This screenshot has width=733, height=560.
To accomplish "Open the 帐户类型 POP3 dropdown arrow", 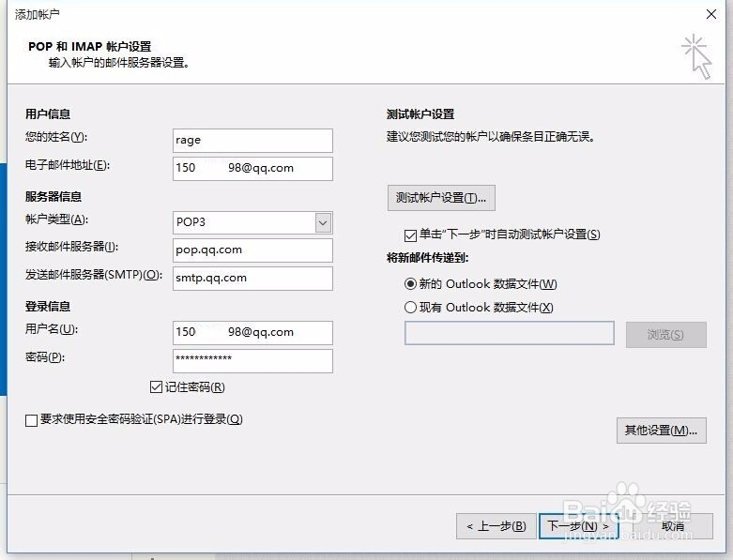I will (323, 223).
